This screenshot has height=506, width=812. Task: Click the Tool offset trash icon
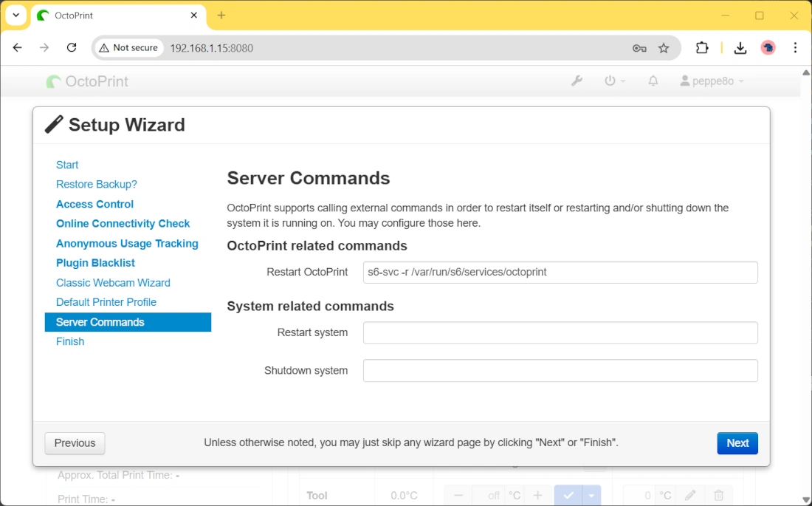718,496
